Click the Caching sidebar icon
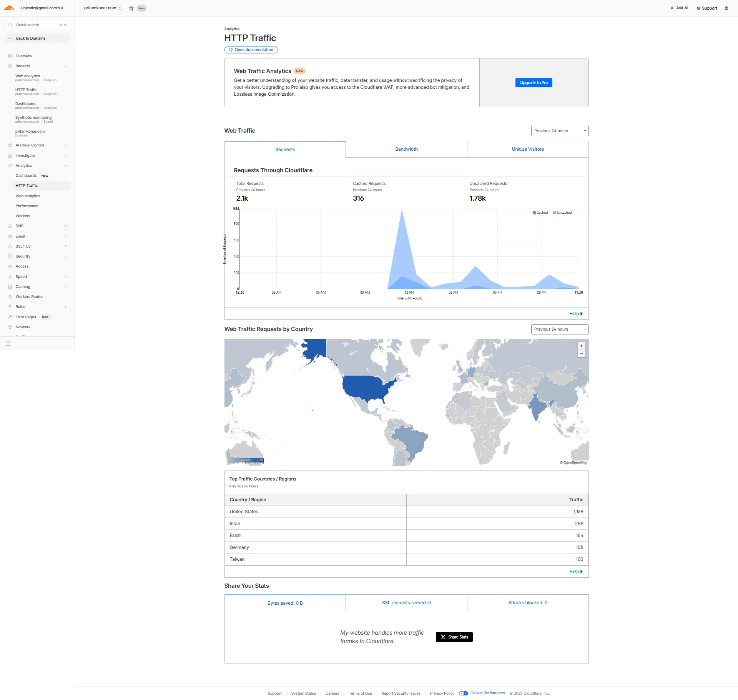Image resolution: width=738 pixels, height=700 pixels. (10, 287)
